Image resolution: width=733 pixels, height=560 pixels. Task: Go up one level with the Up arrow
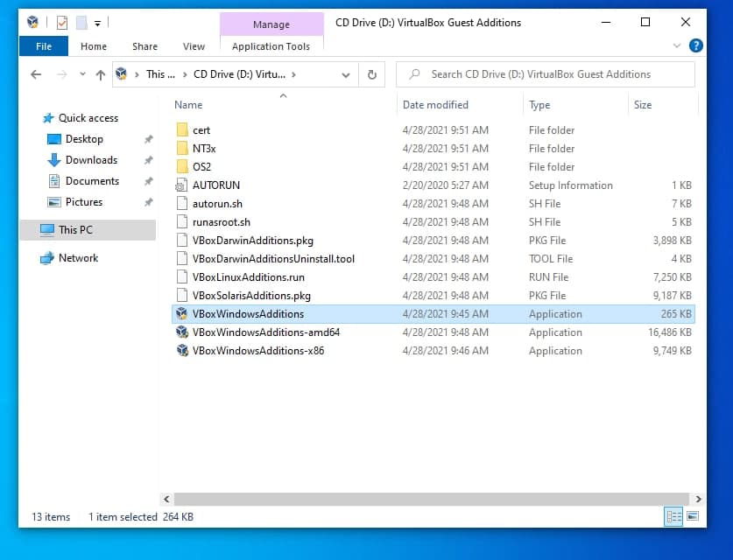coord(101,74)
